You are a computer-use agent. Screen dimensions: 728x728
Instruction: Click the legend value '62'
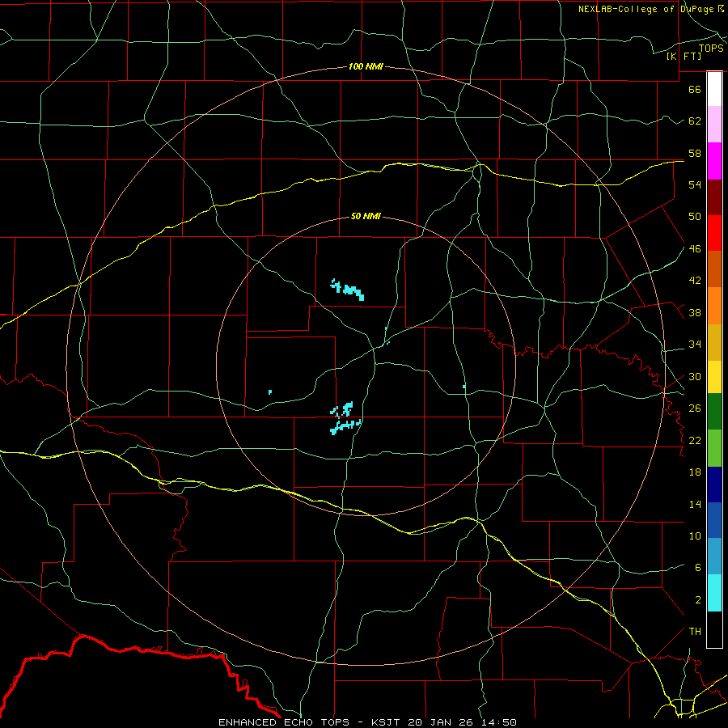695,121
